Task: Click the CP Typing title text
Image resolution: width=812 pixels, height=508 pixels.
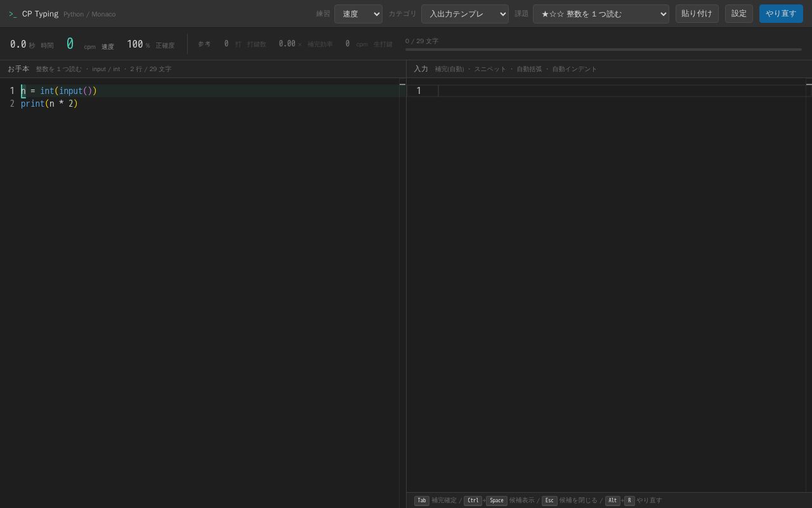Action: click(x=40, y=14)
